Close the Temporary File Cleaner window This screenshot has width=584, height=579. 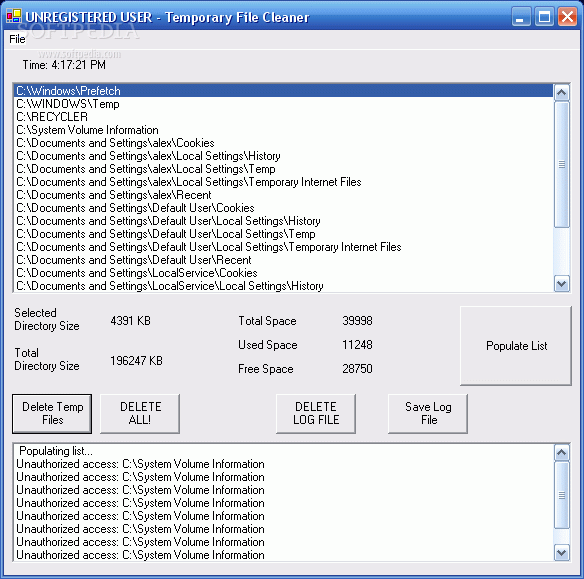pyautogui.click(x=567, y=17)
